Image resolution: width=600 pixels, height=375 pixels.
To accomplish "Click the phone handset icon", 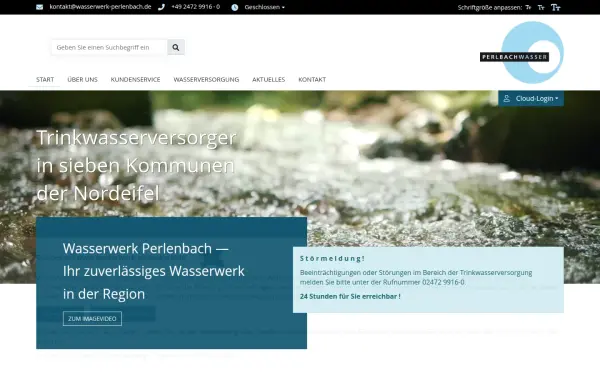I will point(161,7).
